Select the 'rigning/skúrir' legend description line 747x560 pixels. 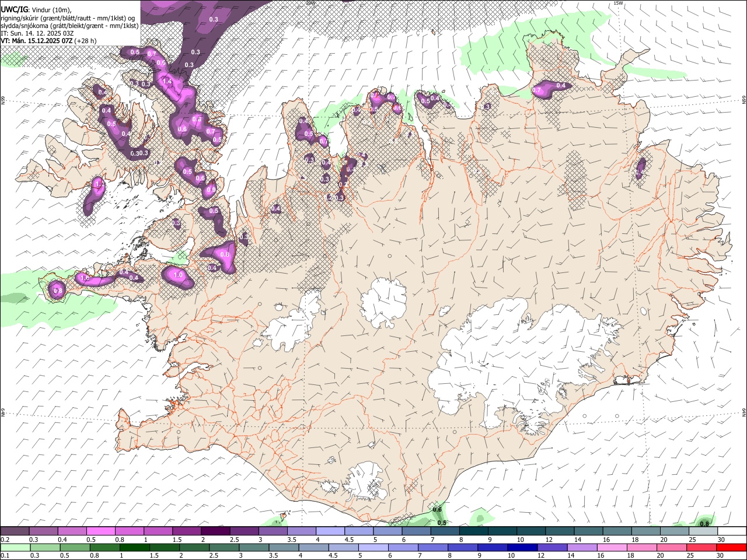coord(68,18)
